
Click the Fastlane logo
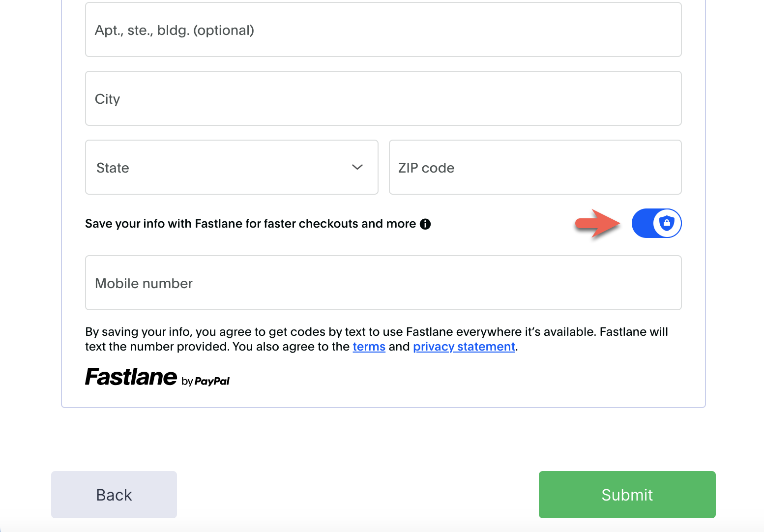tap(131, 377)
